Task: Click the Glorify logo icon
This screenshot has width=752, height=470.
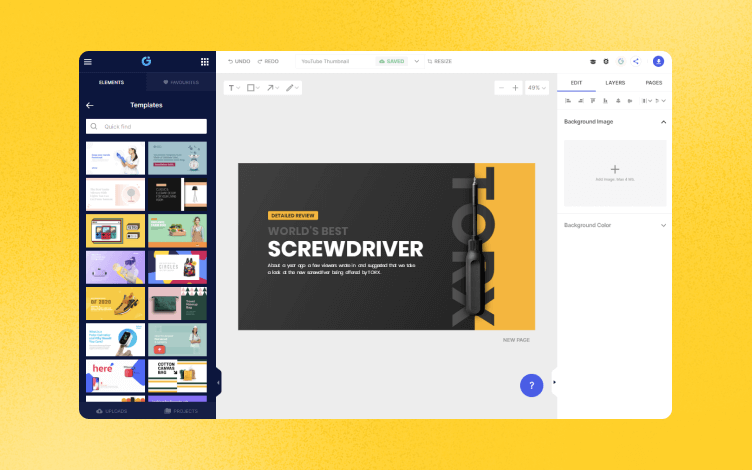Action: [x=146, y=61]
